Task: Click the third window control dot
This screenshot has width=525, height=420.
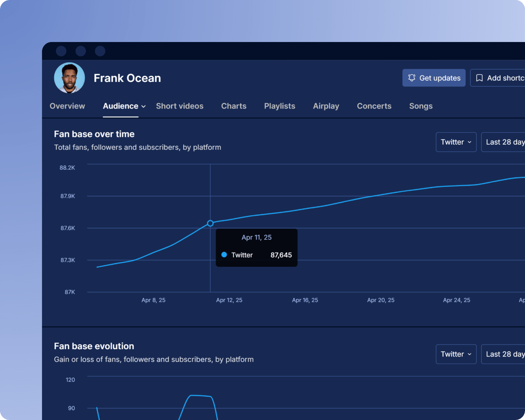Action: click(100, 51)
